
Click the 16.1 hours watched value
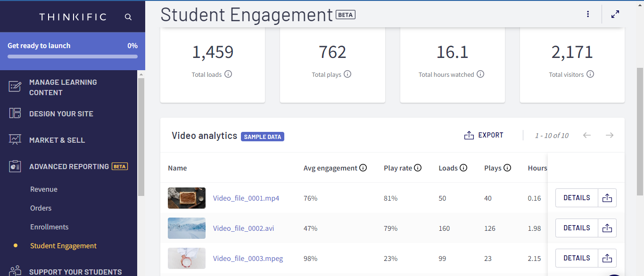coord(452,52)
